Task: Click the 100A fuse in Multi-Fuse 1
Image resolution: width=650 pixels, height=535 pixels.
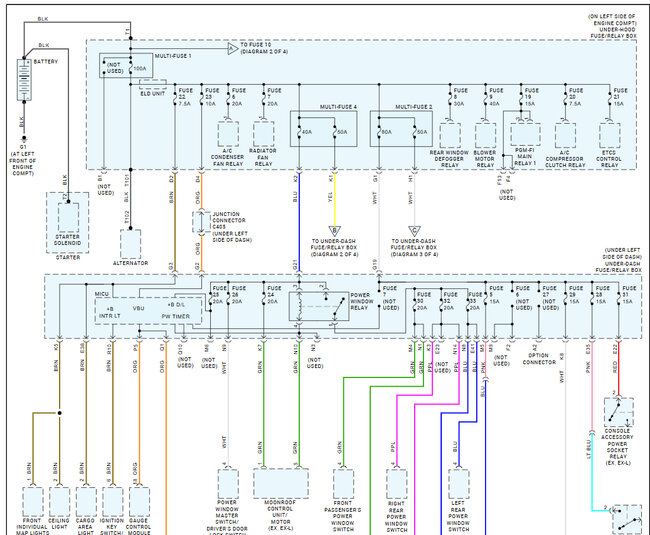Action: tap(131, 66)
